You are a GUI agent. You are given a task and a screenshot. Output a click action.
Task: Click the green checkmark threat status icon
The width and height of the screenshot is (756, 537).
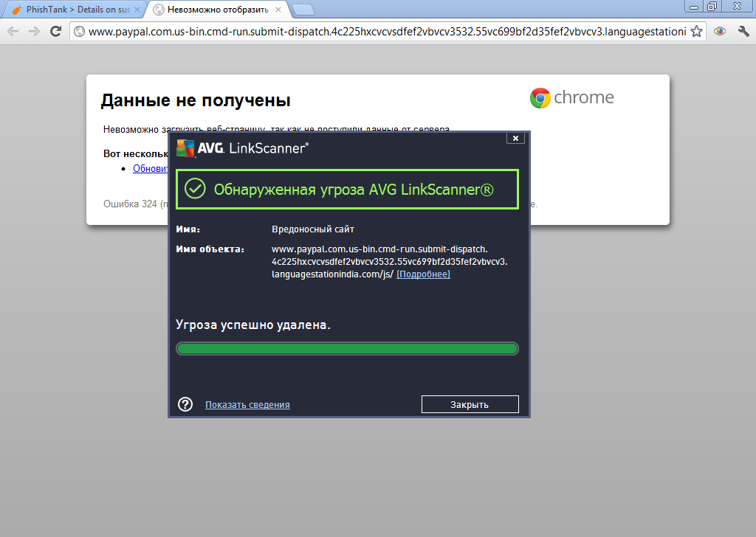pyautogui.click(x=195, y=189)
